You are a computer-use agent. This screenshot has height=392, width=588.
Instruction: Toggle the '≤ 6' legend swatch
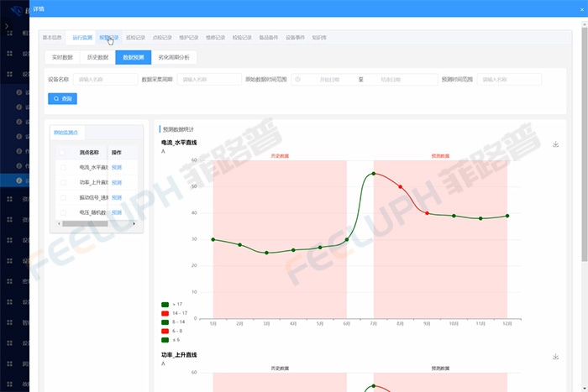165,340
